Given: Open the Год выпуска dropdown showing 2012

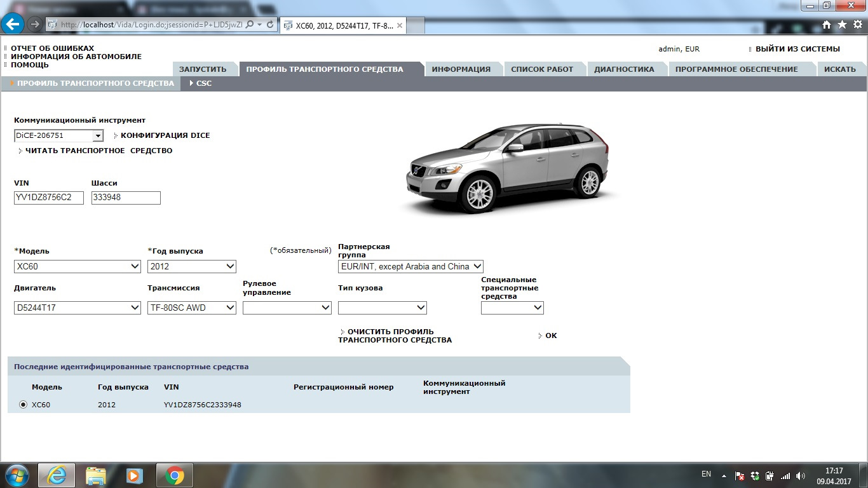Looking at the screenshot, I should tap(192, 267).
